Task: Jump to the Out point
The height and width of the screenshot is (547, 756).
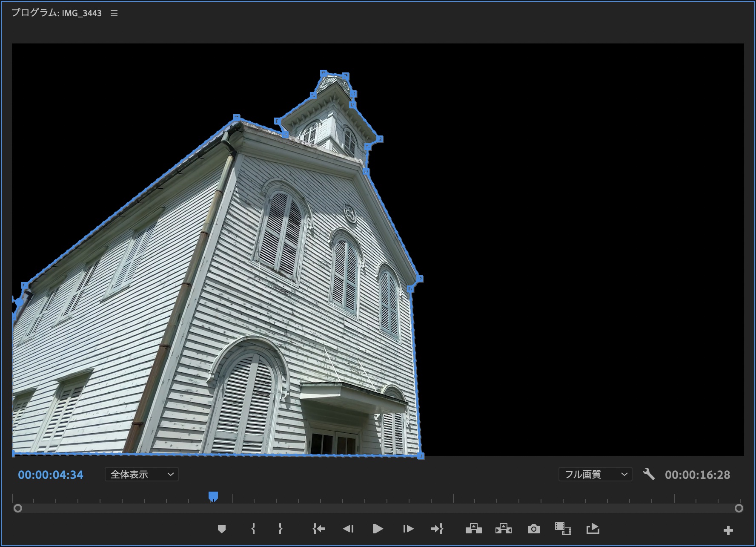Action: [x=437, y=529]
